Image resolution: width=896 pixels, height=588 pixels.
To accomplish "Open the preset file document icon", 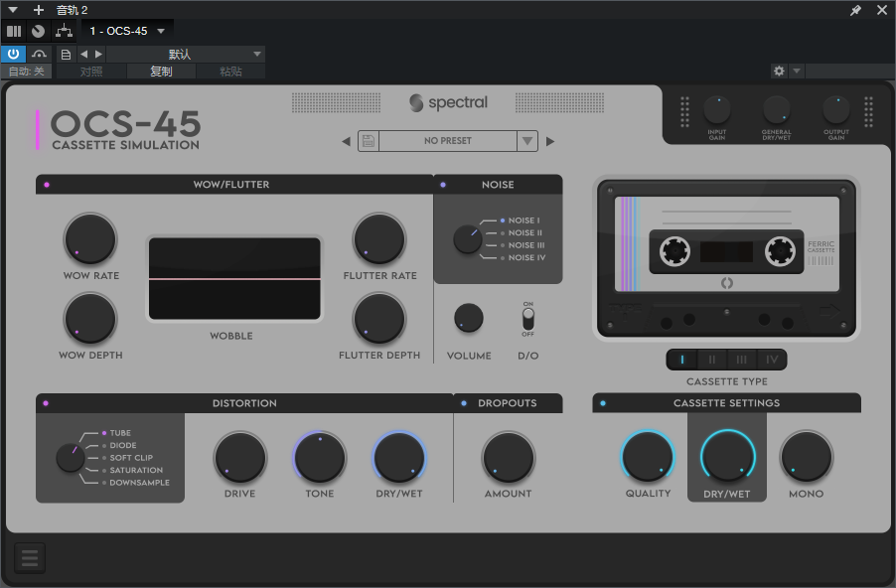I will [x=66, y=55].
